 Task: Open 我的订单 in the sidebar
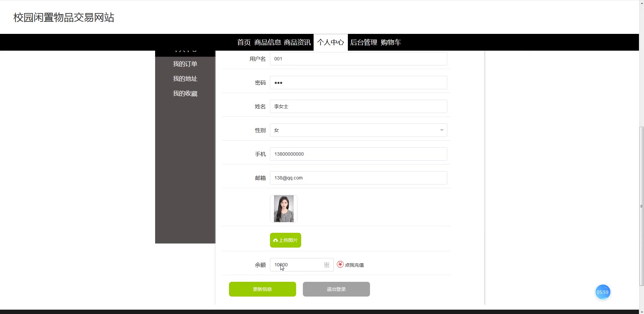point(185,64)
